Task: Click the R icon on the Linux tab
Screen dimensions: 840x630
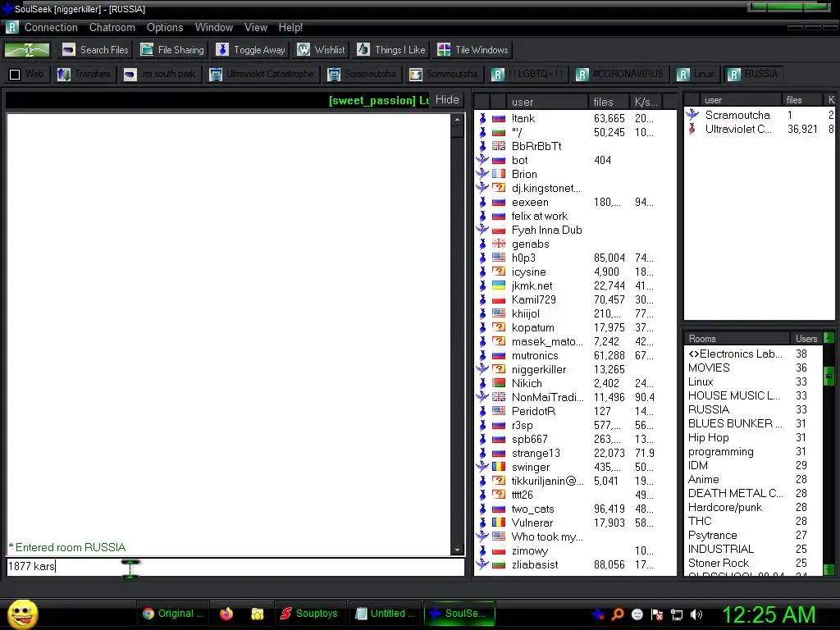Action: pos(683,74)
